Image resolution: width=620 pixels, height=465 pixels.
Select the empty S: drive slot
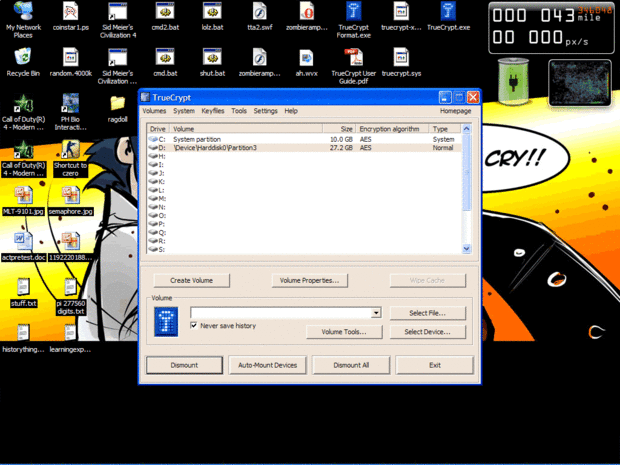pos(157,250)
